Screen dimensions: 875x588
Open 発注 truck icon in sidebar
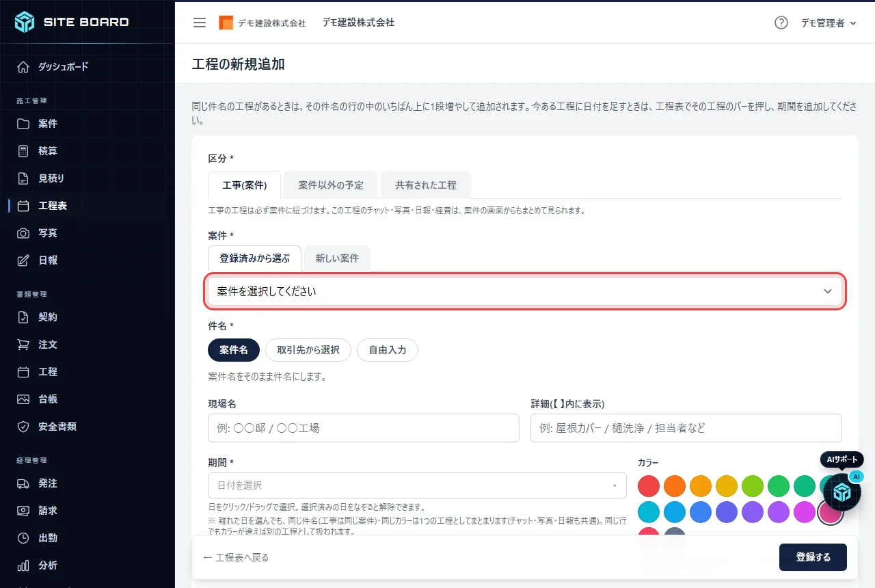(23, 483)
